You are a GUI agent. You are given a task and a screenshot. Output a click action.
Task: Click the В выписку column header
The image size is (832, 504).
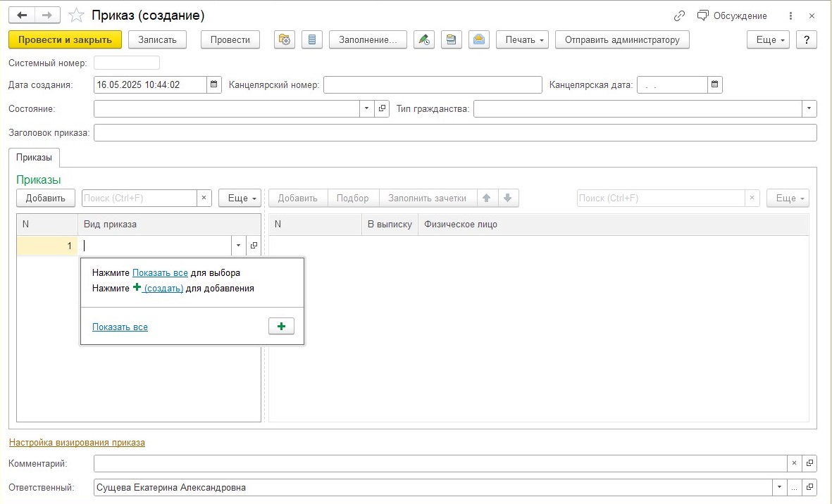[390, 224]
